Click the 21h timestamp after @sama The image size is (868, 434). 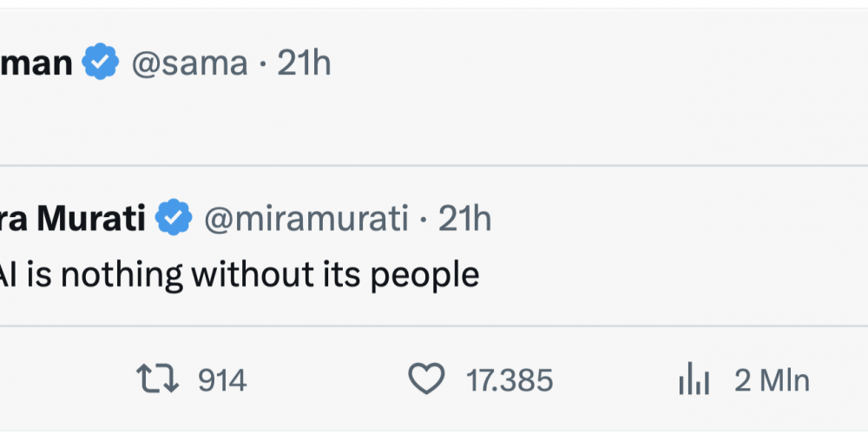[x=304, y=63]
